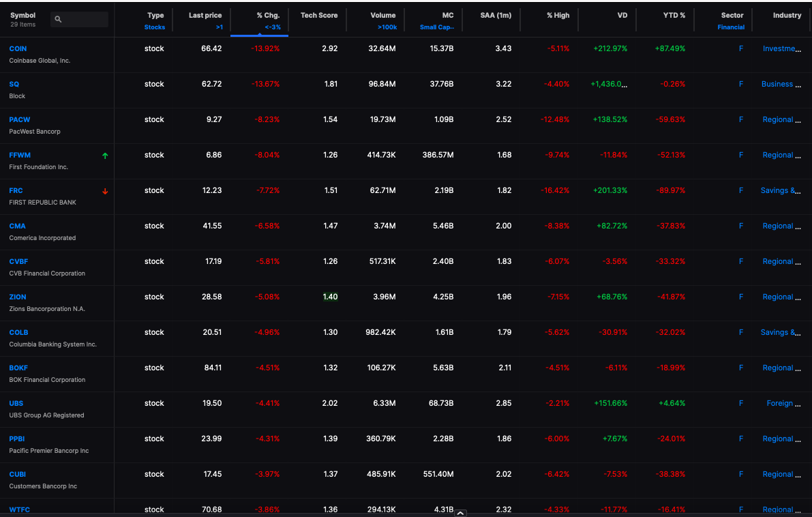The width and height of the screenshot is (812, 517).
Task: Open the CMA ticker link
Action: pos(17,226)
